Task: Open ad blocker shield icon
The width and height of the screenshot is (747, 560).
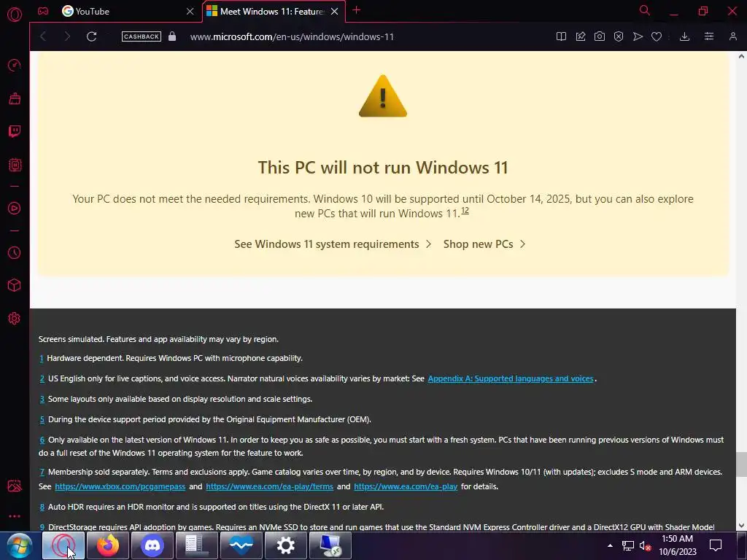Action: click(619, 36)
